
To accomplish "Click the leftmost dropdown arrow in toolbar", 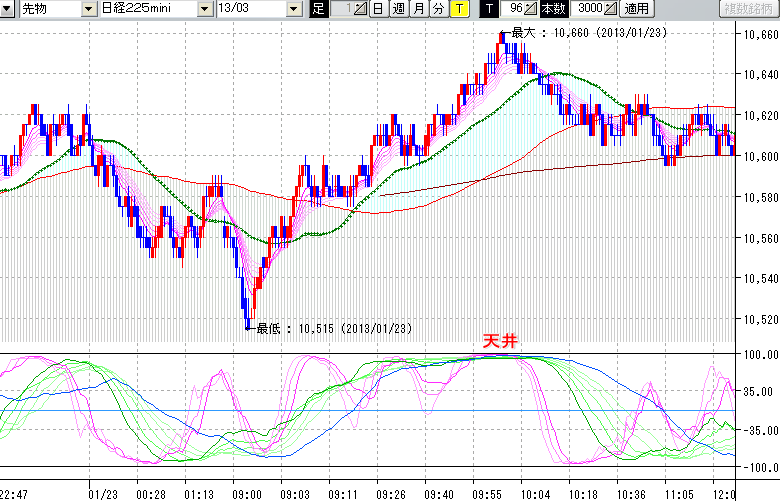I will click(7, 9).
